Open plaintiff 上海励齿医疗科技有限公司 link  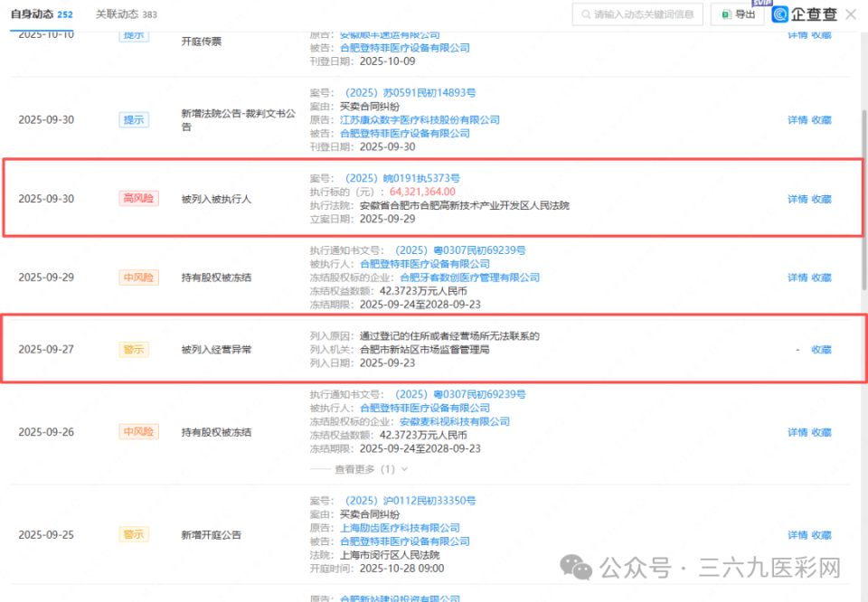(x=400, y=528)
